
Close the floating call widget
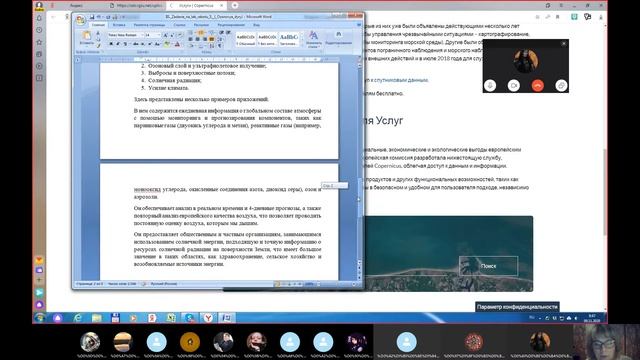pos(564,44)
